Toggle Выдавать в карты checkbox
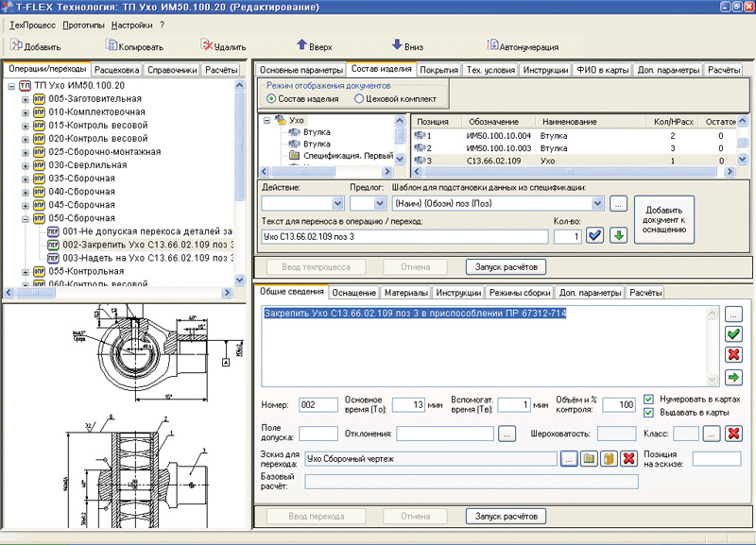Screen dimensions: 756x545 (649, 413)
